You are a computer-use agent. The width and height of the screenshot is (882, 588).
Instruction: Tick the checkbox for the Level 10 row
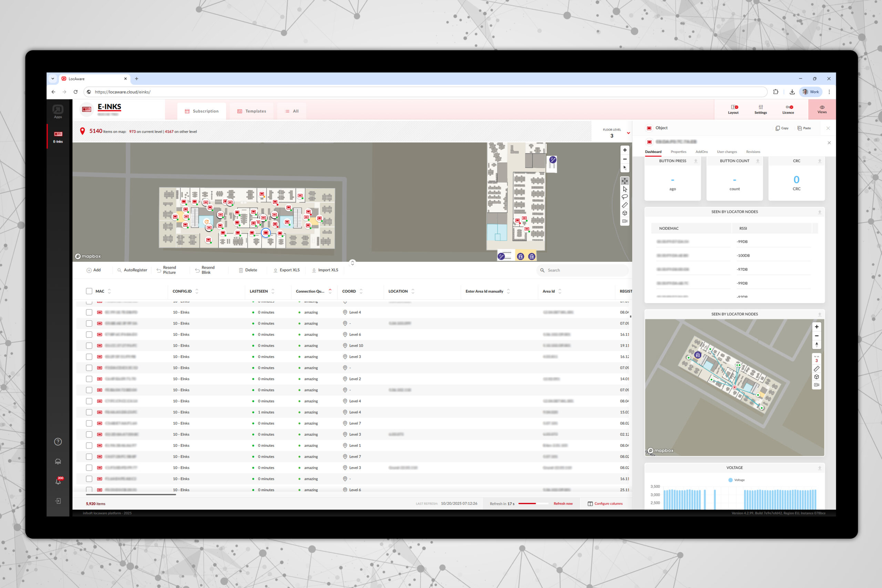[x=89, y=345]
